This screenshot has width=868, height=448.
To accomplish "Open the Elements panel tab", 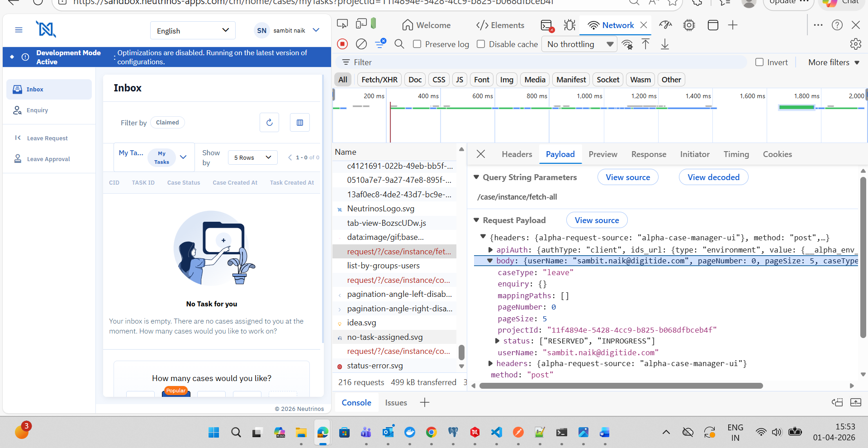I will [500, 25].
